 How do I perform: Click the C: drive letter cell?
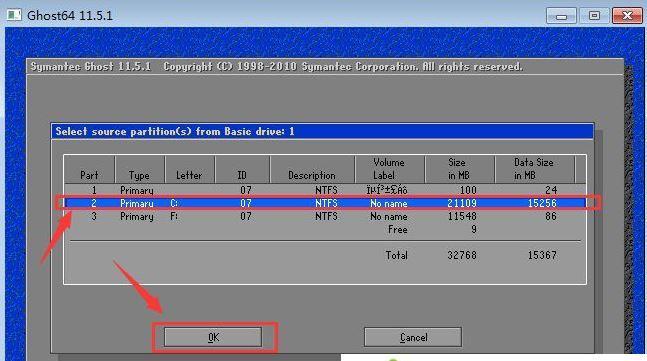[174, 203]
